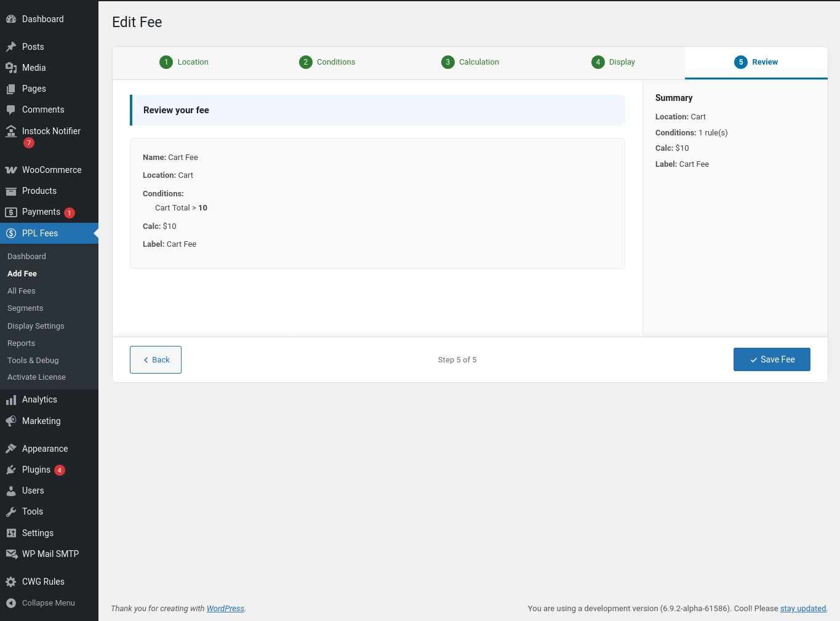Click the Posts pushpin icon
The image size is (840, 621).
tap(11, 47)
